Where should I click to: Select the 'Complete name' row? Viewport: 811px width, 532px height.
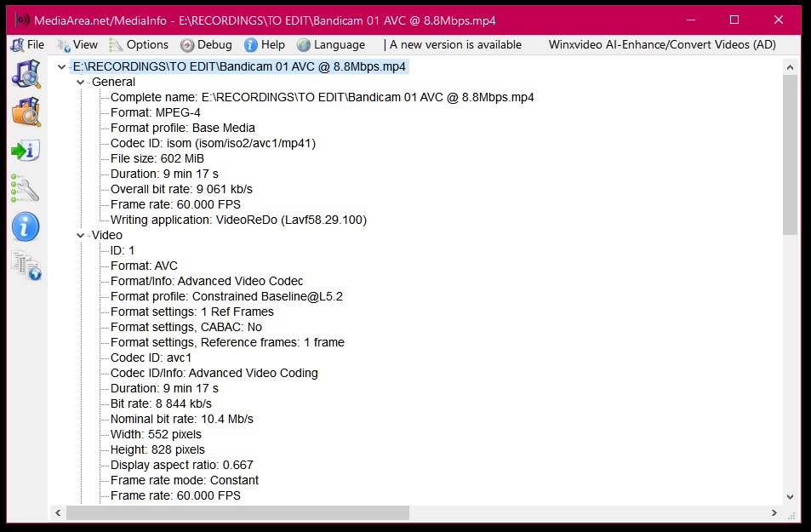tap(323, 97)
